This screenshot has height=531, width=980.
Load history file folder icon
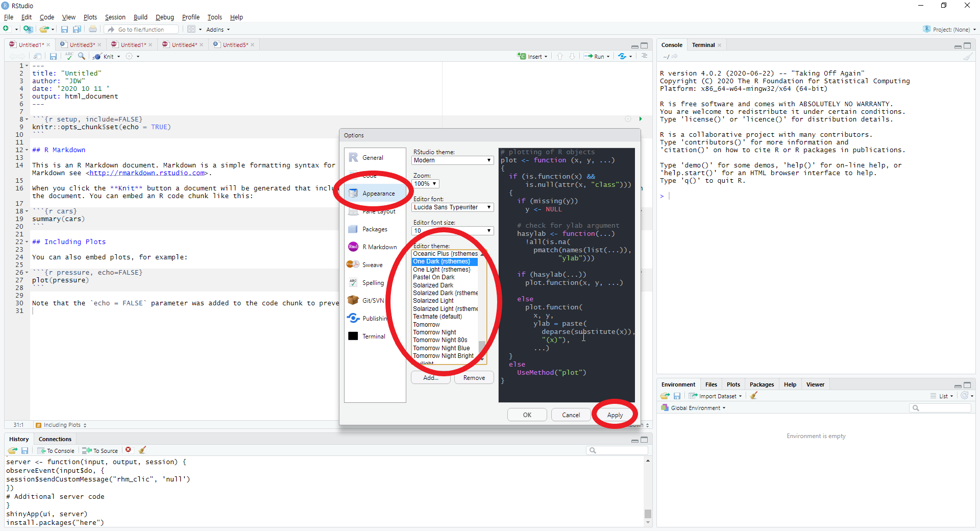coord(12,450)
